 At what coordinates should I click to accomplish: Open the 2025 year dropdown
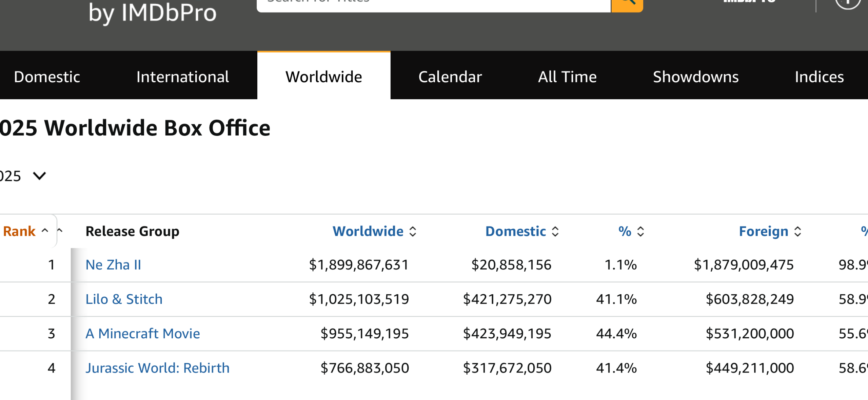click(39, 176)
